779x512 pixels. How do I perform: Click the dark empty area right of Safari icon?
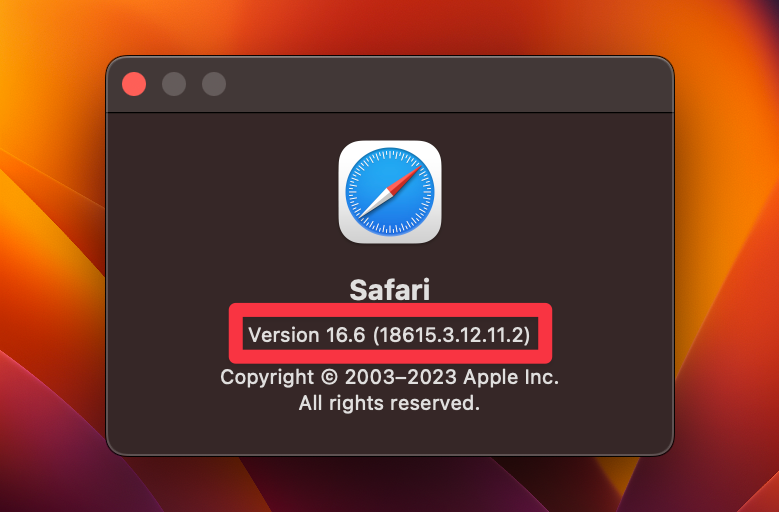tap(557, 192)
